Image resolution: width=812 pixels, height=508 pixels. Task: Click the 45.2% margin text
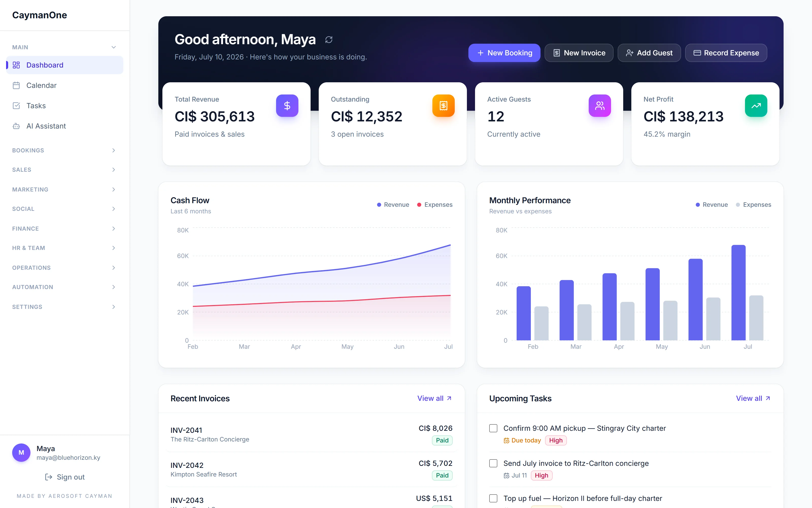(x=667, y=134)
